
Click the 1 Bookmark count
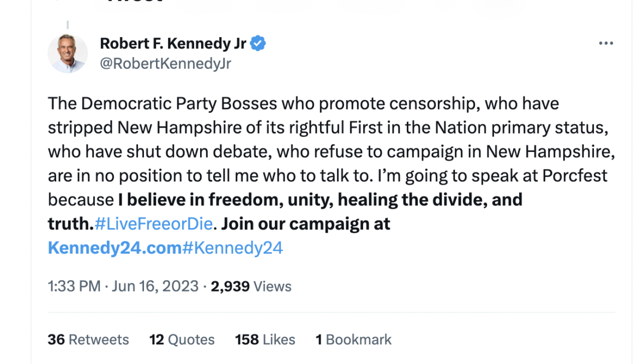(353, 339)
